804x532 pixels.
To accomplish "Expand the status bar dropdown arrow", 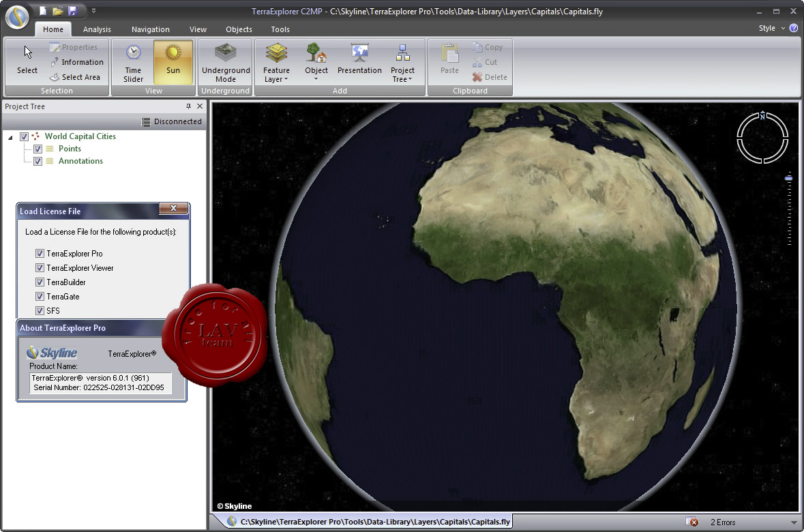I will (x=794, y=522).
